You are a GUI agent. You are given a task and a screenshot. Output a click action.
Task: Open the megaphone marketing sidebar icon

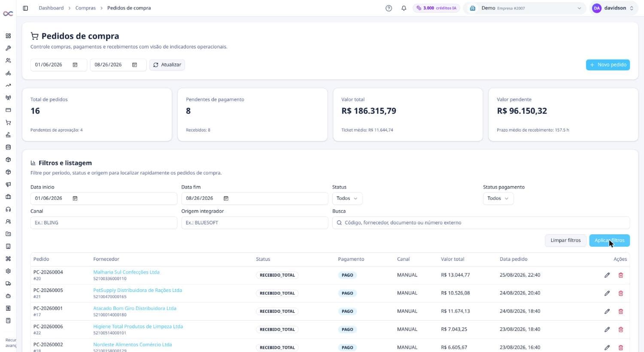coord(8,184)
